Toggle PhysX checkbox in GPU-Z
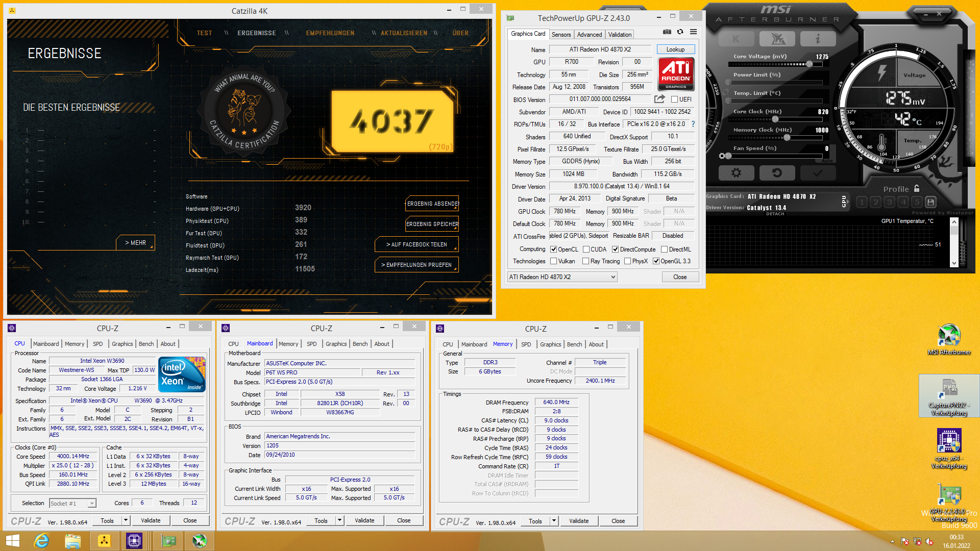The width and height of the screenshot is (980, 551). (627, 261)
